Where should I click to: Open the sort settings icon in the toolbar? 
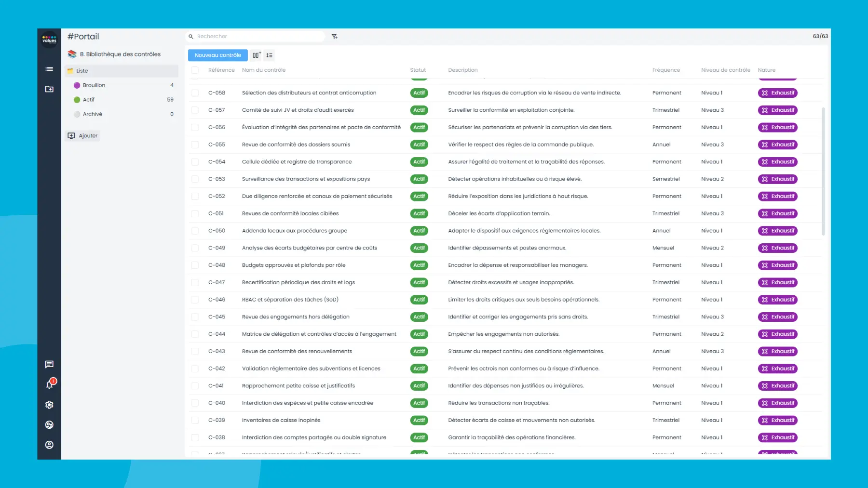tap(270, 55)
